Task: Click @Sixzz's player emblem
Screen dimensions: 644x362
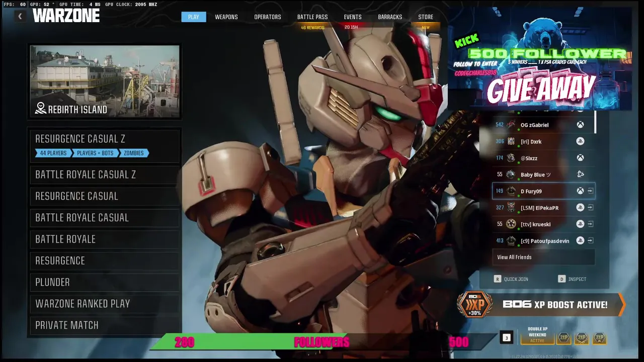Action: click(x=511, y=158)
